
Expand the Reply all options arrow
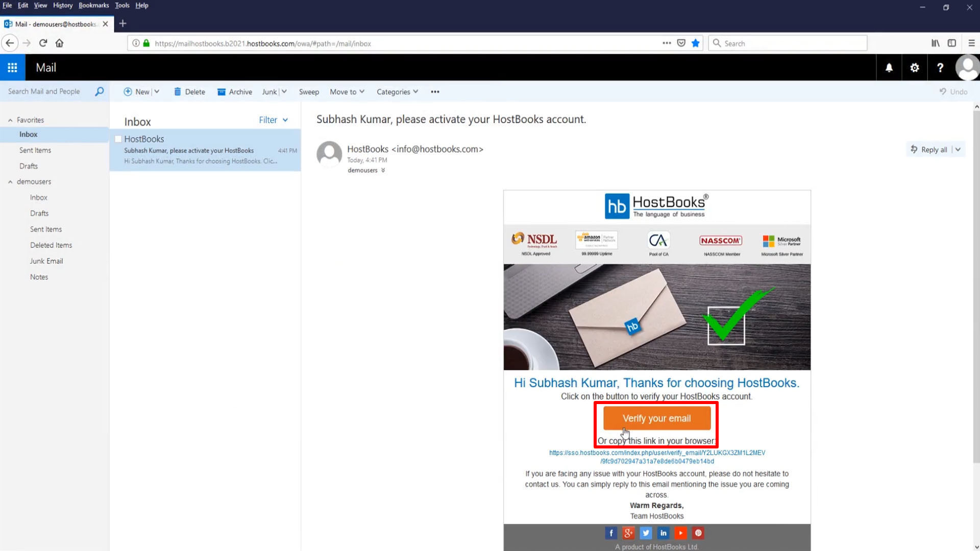(x=958, y=149)
